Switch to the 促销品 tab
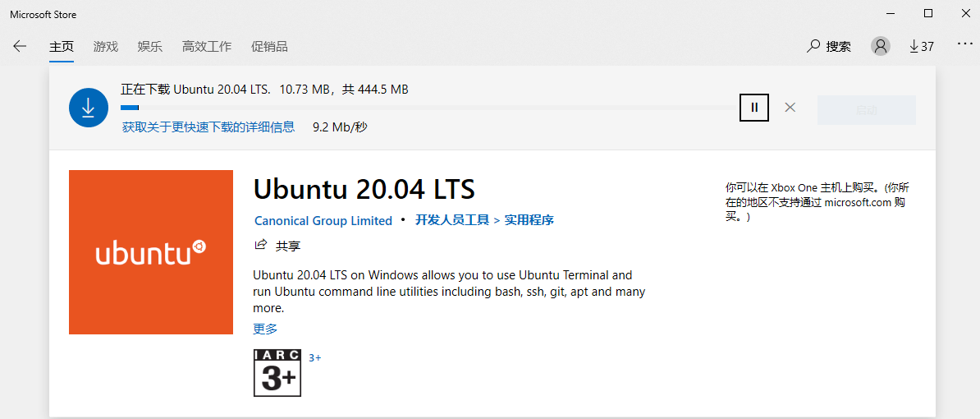 [x=269, y=46]
